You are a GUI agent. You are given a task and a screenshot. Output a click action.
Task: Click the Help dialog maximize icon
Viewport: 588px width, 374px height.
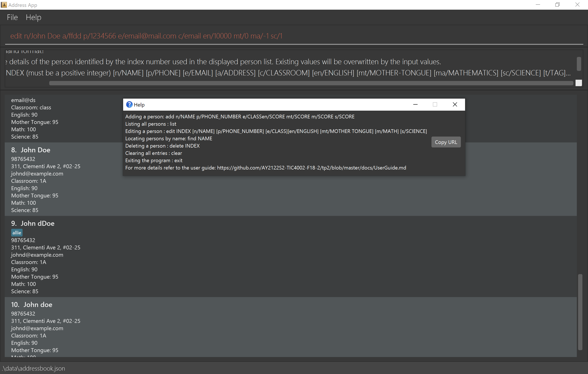(435, 104)
